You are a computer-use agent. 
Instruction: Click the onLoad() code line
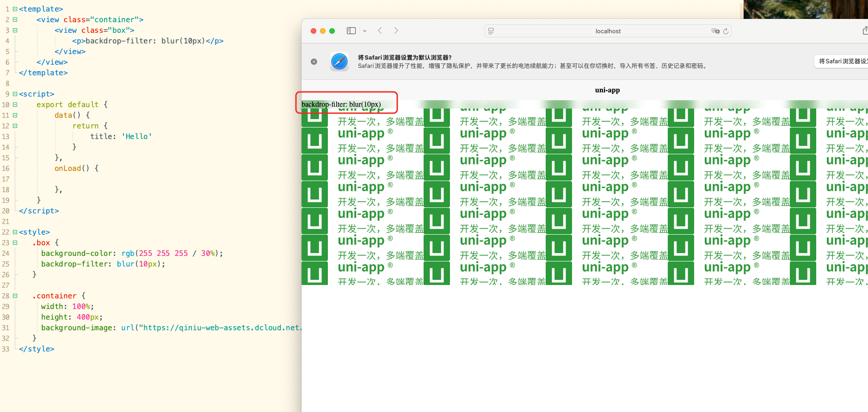click(77, 169)
